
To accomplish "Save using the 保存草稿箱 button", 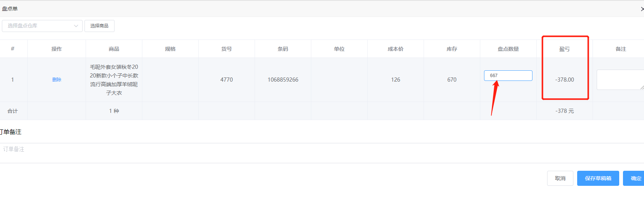I will (x=598, y=178).
